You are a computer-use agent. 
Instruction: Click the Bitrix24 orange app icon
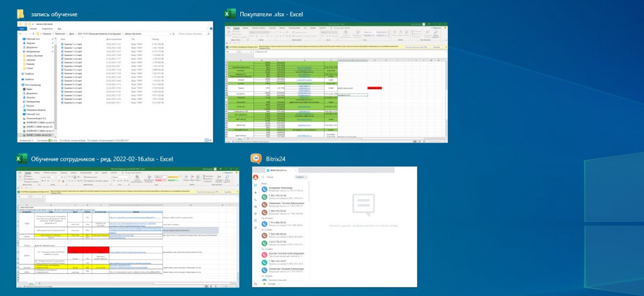click(x=256, y=158)
